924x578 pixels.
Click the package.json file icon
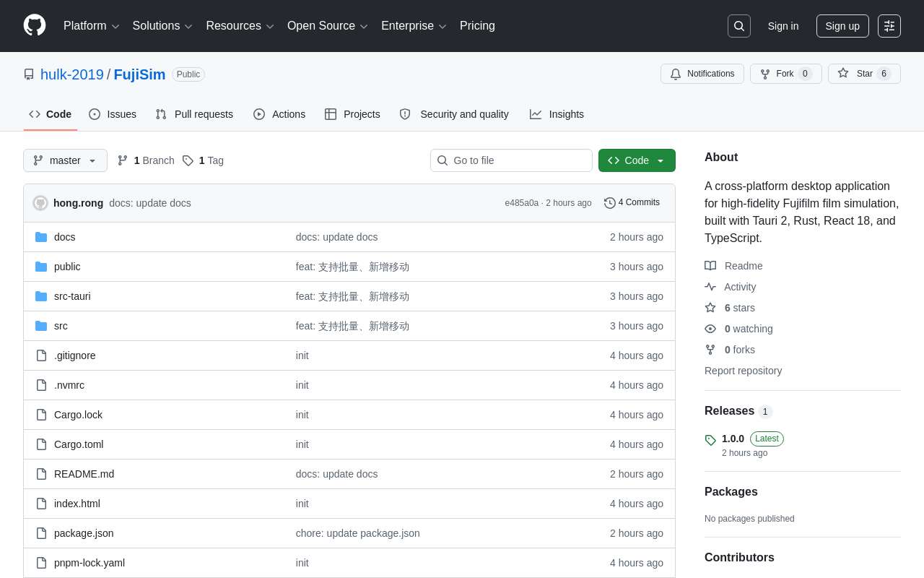click(x=41, y=533)
